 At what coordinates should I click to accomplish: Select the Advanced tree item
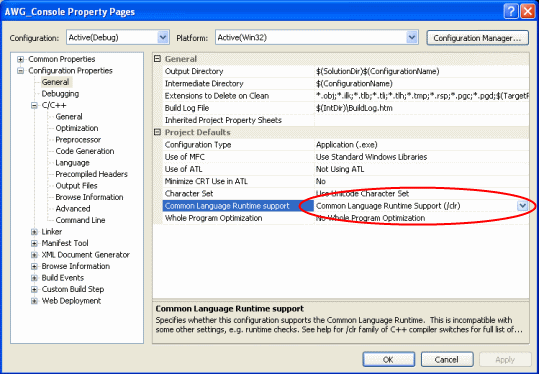tap(73, 209)
